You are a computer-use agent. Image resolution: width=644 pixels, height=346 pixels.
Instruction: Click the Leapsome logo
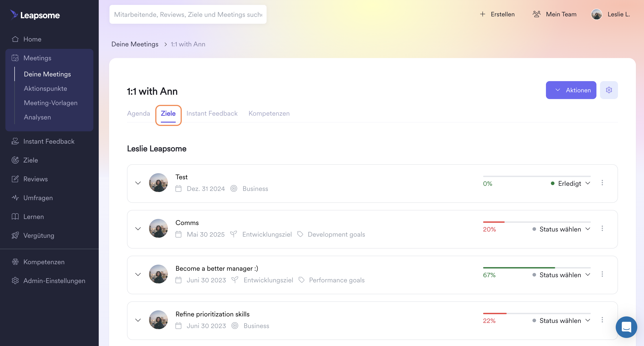coord(35,15)
